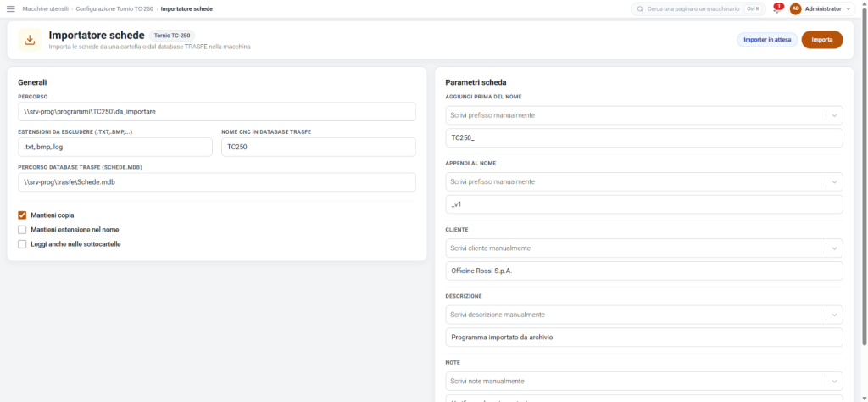This screenshot has width=868, height=402.
Task: Click the Importa button
Action: (822, 40)
